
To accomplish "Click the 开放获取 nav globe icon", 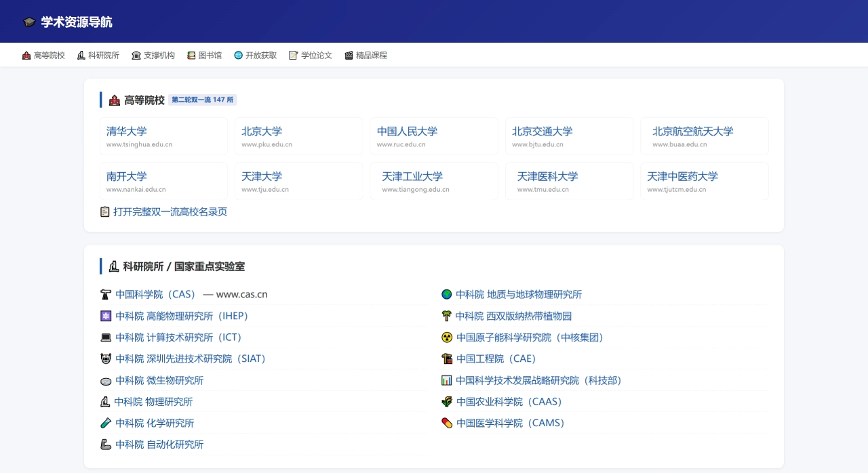I will [x=238, y=56].
